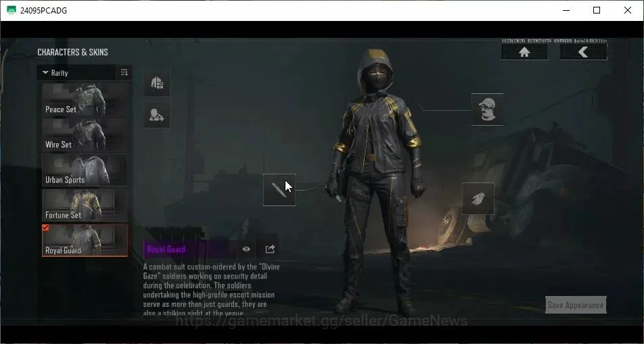Open the outfit sets category icon

(x=157, y=82)
